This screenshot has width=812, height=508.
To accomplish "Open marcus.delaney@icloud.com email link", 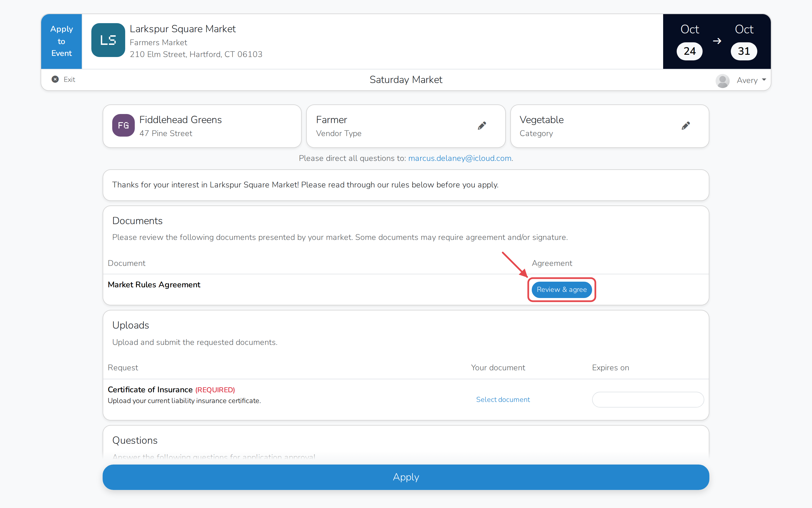I will (x=460, y=158).
